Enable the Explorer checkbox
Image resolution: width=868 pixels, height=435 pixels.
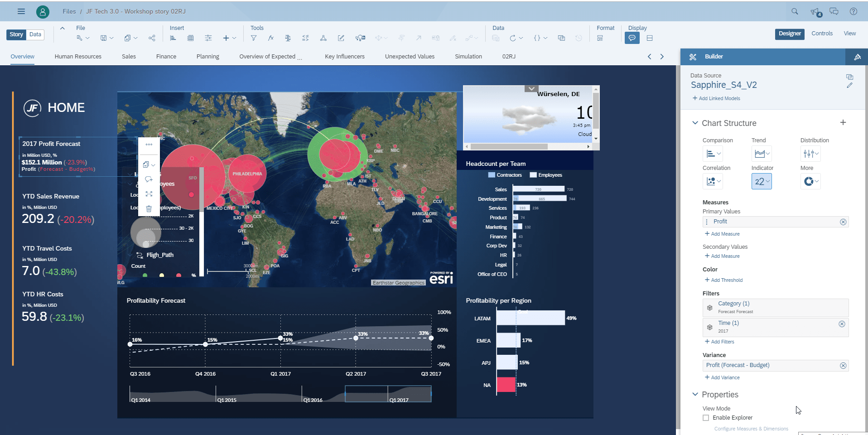706,418
